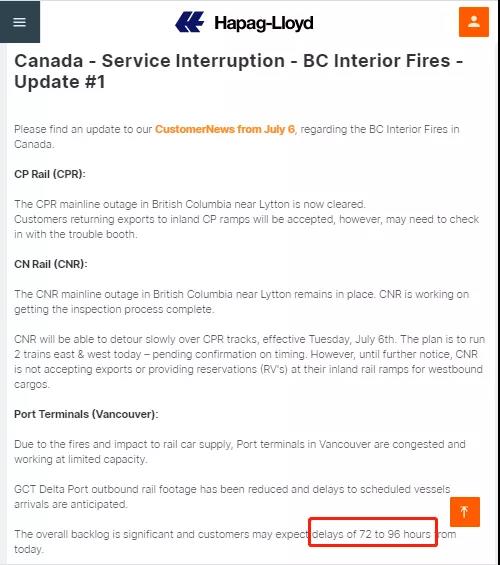Select the CP Rail (CPR) section heading

pos(50,174)
